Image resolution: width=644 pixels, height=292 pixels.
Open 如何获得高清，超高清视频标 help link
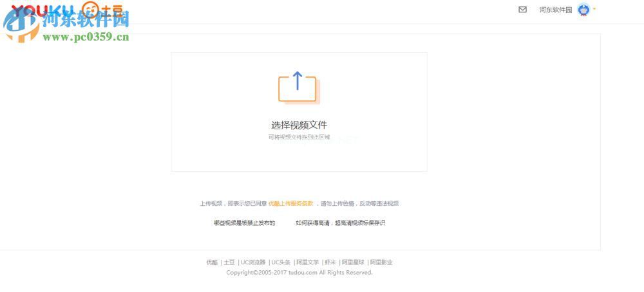pyautogui.click(x=341, y=223)
